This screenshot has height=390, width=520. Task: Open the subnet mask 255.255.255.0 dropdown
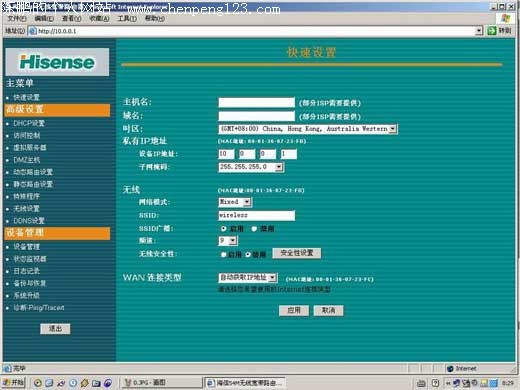coord(279,167)
